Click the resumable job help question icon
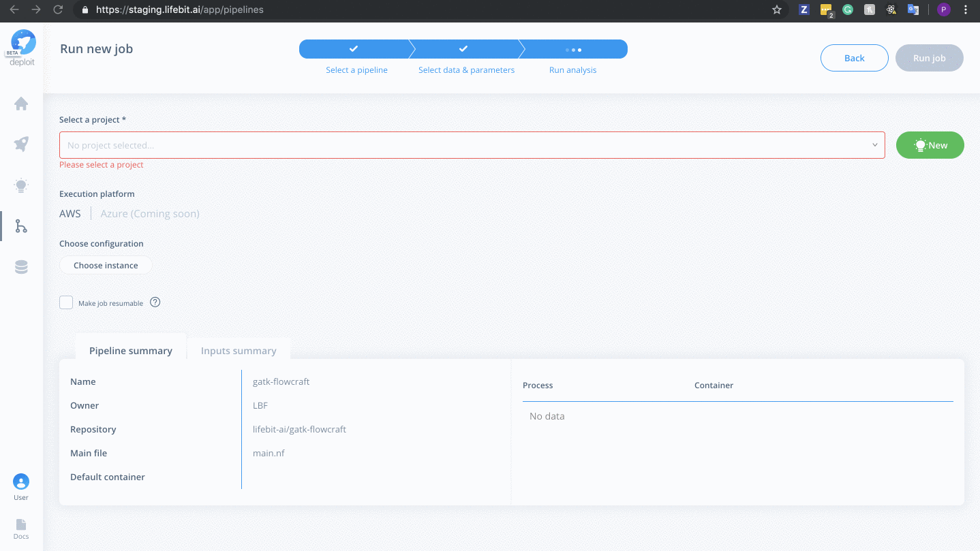 tap(155, 302)
